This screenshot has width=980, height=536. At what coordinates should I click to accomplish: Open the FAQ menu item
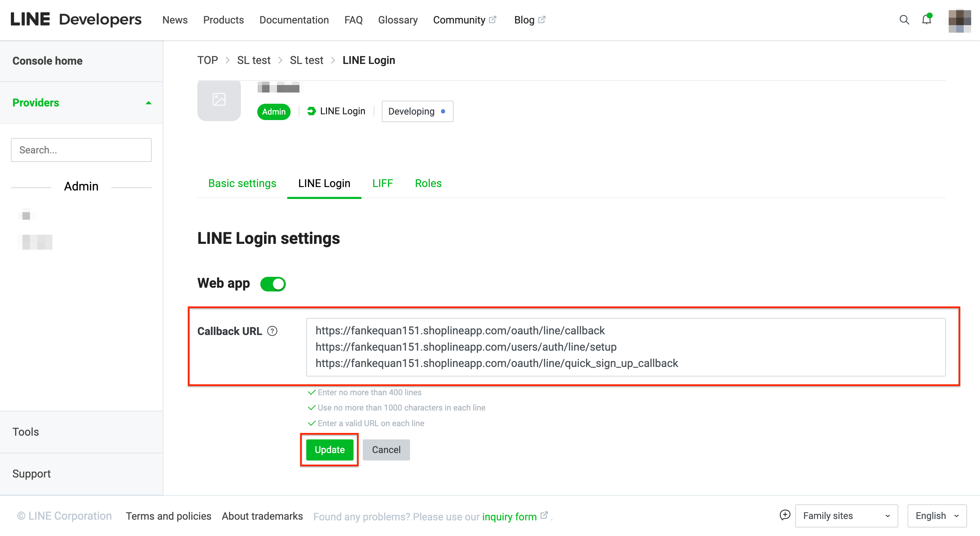(x=353, y=20)
